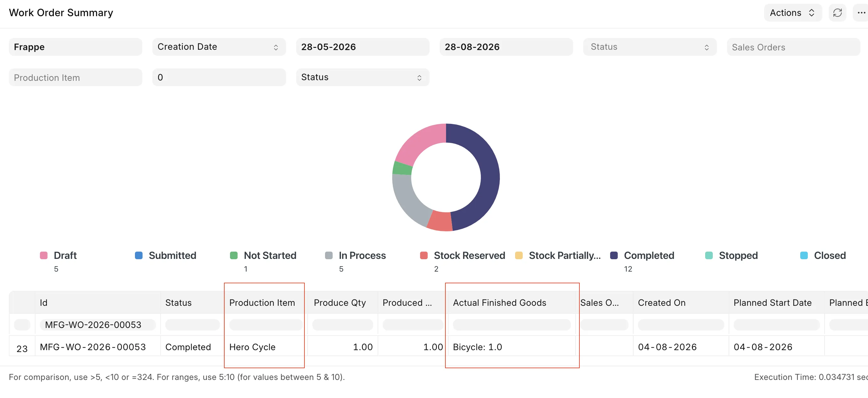The image size is (868, 398).
Task: Toggle the Submitted legend entry
Action: [166, 255]
